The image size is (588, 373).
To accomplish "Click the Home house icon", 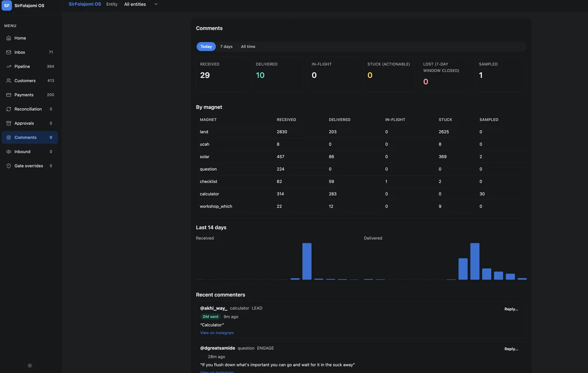I will pyautogui.click(x=9, y=38).
